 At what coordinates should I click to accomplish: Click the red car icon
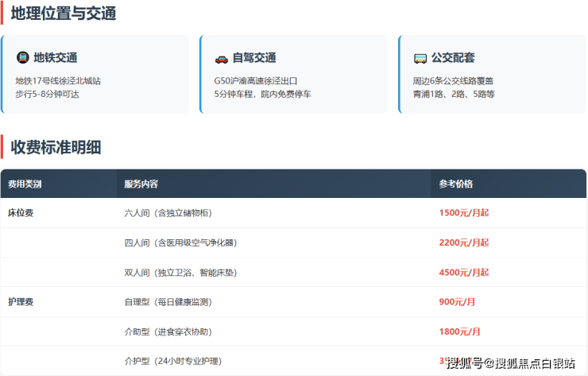click(221, 58)
